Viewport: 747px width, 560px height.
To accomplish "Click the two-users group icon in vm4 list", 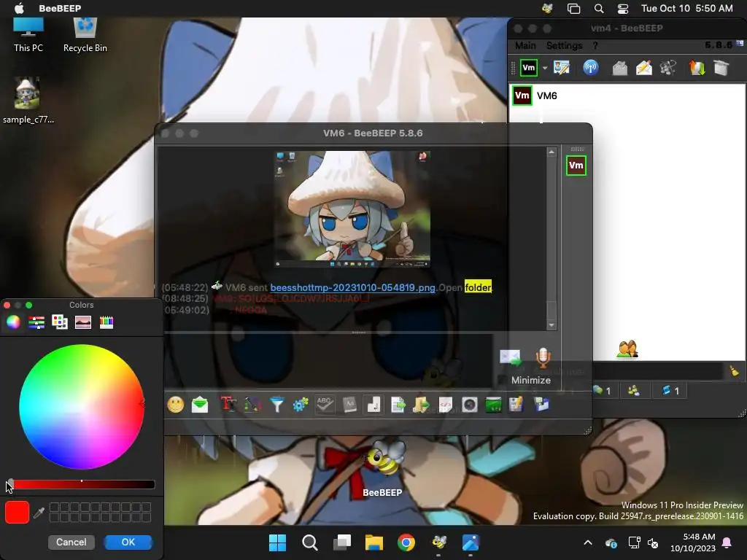I will 627,349.
